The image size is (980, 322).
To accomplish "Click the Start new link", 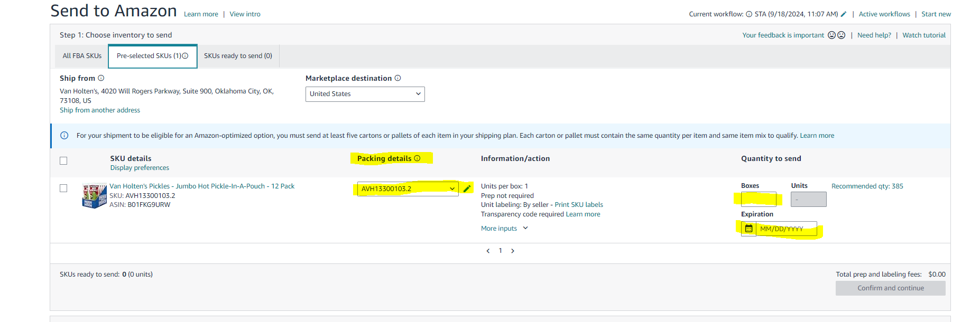I will coord(936,14).
